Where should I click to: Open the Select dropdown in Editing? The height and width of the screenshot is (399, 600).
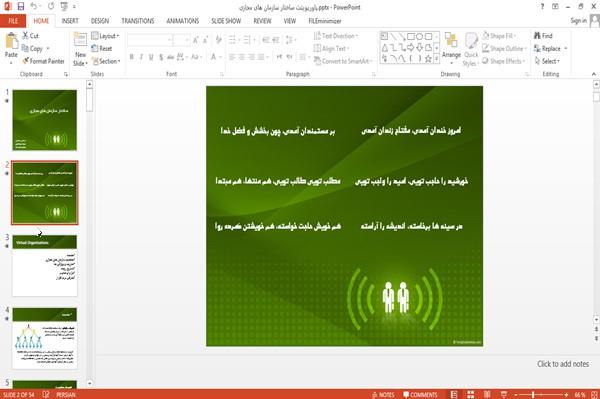click(x=547, y=61)
